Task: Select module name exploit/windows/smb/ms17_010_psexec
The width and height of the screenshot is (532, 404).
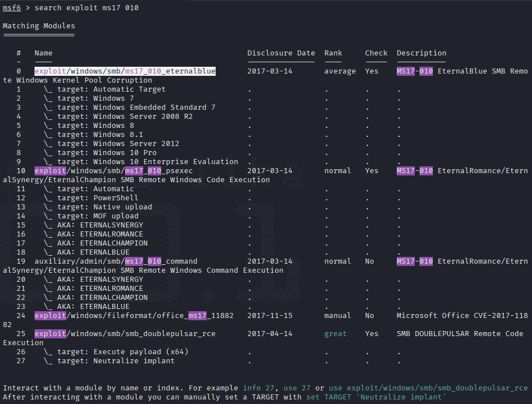Action: [114, 171]
